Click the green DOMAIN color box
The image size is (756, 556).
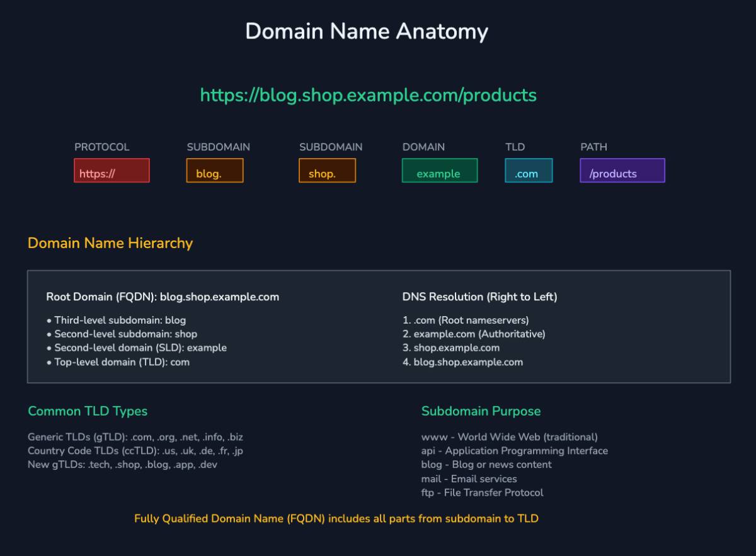[439, 170]
